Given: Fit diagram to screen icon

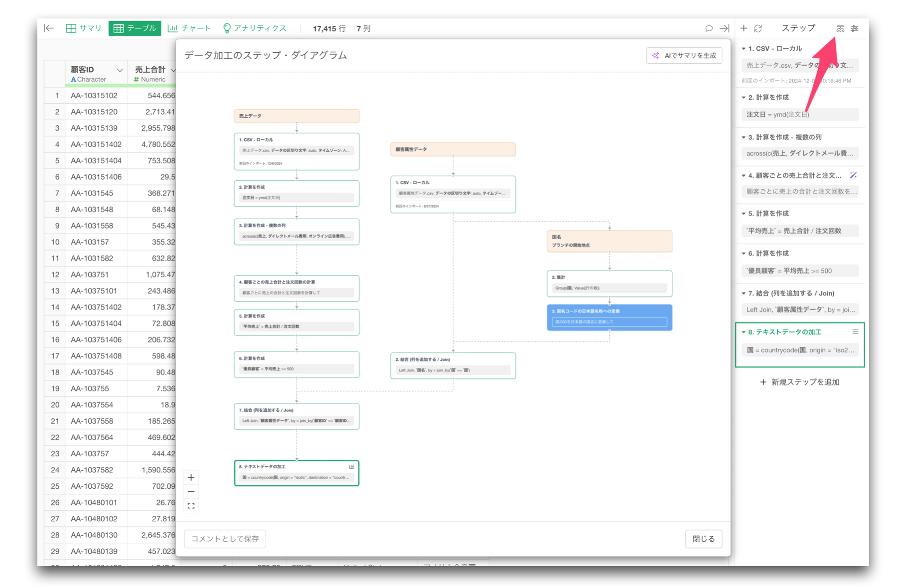Looking at the screenshot, I should click(191, 506).
